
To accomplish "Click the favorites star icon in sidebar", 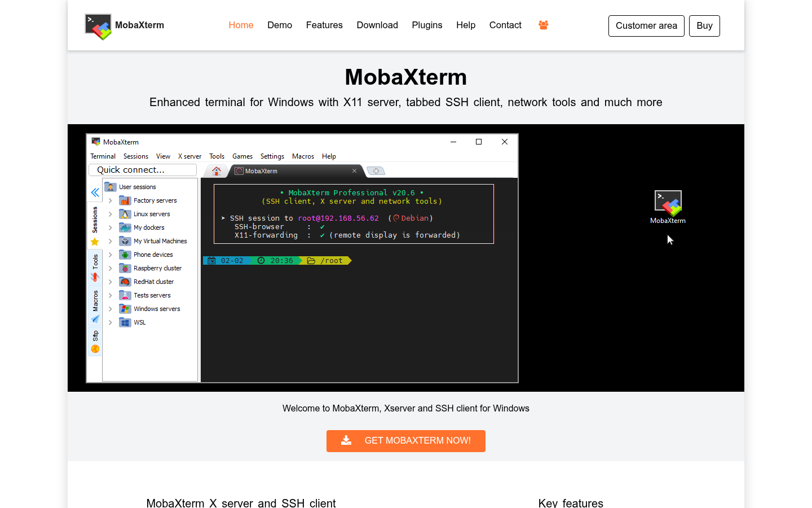I will click(x=95, y=242).
